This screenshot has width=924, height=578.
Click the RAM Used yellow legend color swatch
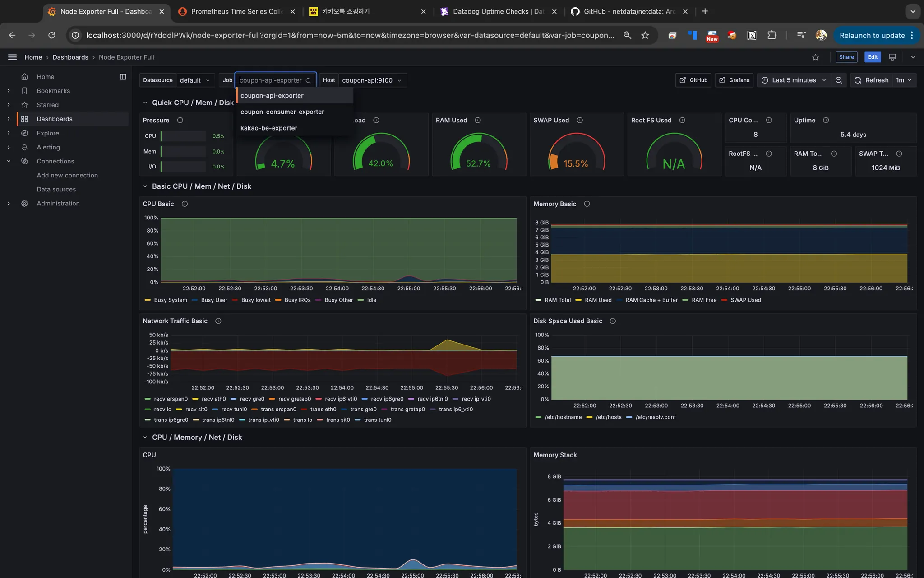578,300
